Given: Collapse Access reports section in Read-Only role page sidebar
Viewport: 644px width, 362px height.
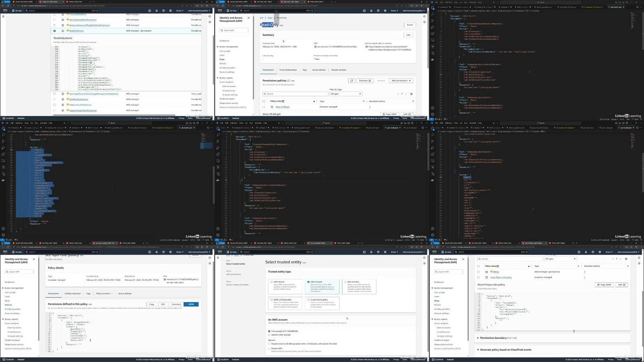Looking at the screenshot, I should point(218,78).
